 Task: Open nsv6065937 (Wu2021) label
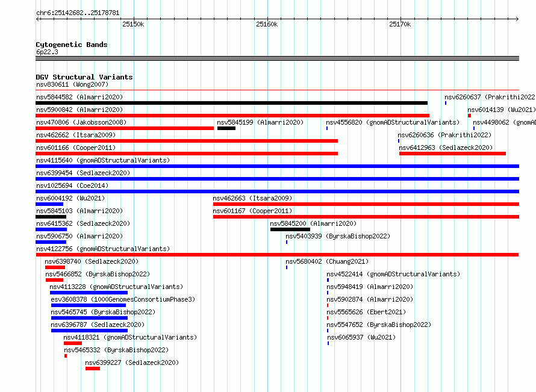click(361, 337)
